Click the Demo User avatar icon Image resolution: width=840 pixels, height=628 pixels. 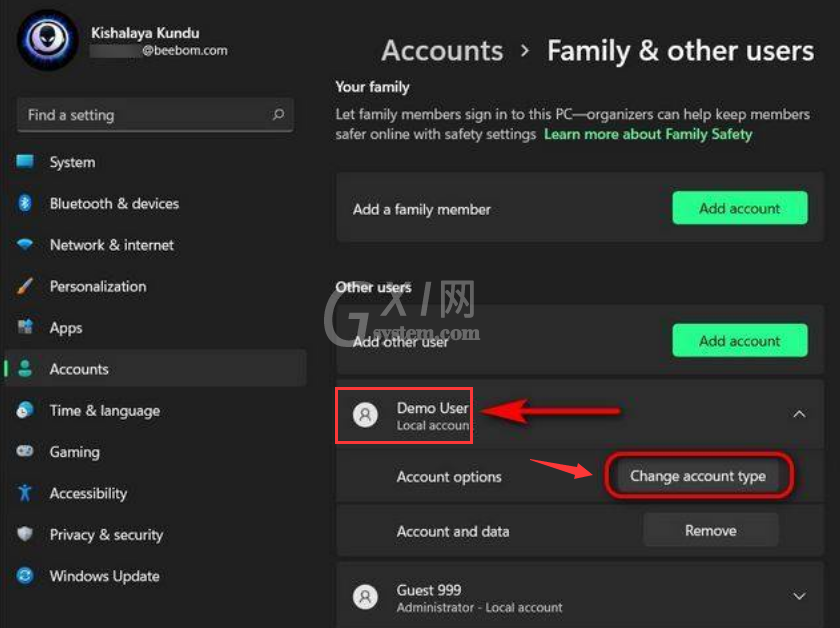[x=365, y=415]
